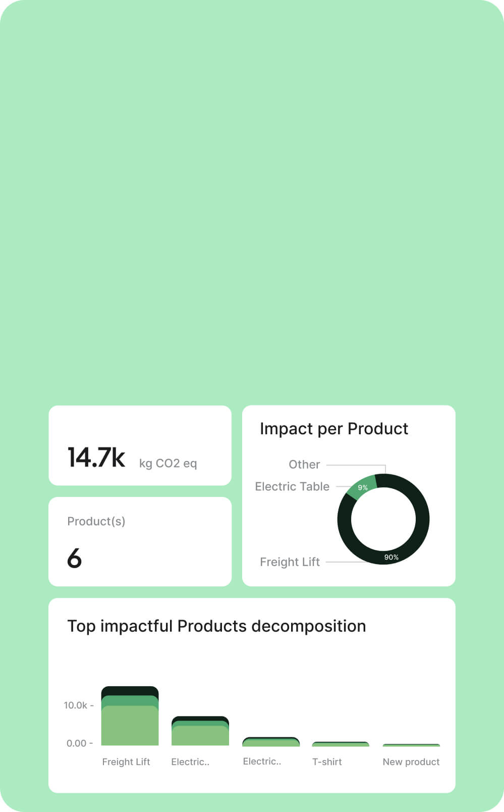Click the 9% green donut segment
504x812 pixels.
(x=362, y=487)
